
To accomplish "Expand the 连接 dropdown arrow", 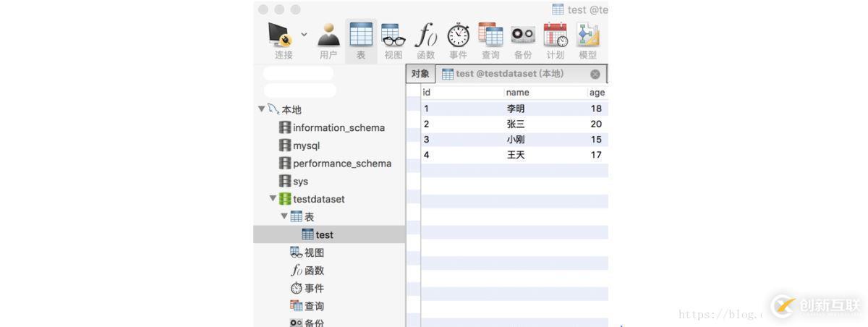I will pos(304,34).
